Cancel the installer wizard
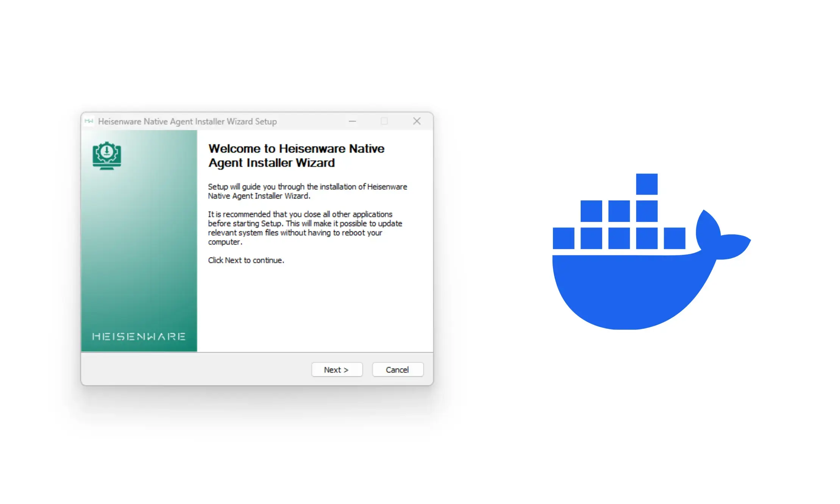Image resolution: width=840 pixels, height=504 pixels. (x=397, y=370)
